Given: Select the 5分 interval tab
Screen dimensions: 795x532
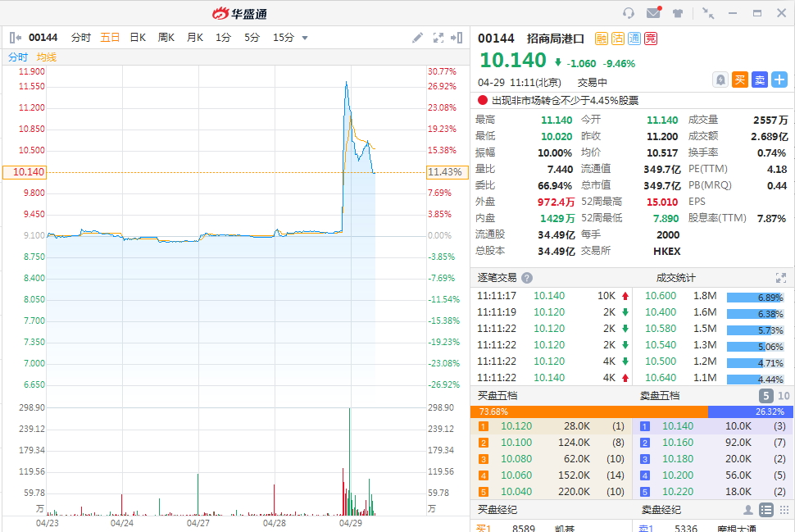Looking at the screenshot, I should [x=252, y=38].
